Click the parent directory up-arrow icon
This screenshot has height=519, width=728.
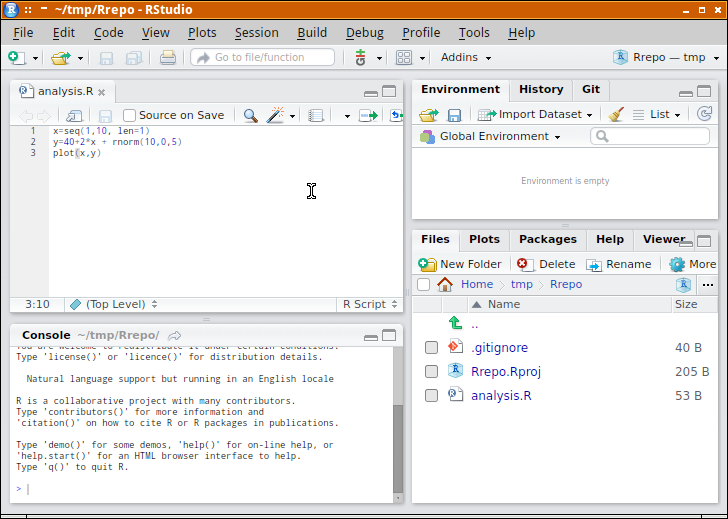455,323
